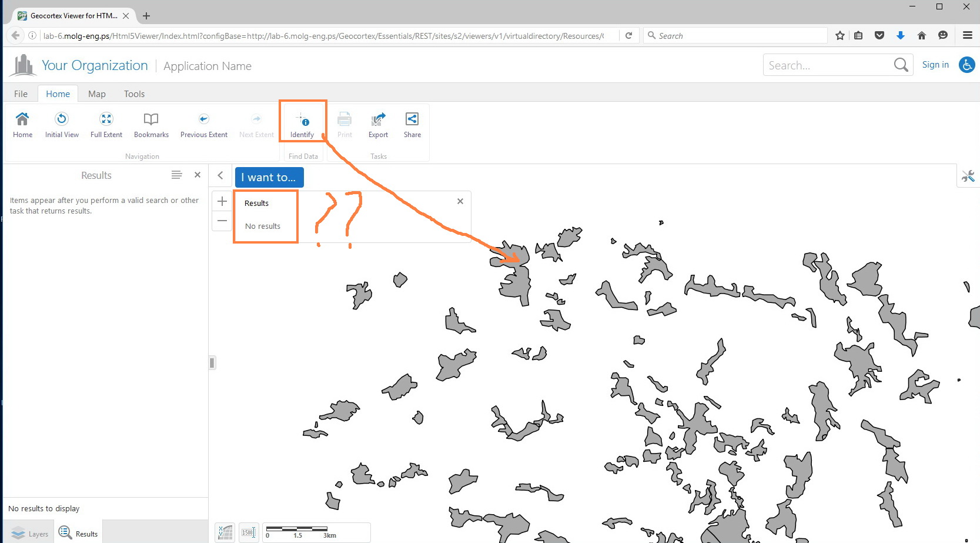Click the Sign in link
The width and height of the screenshot is (980, 543).
(935, 65)
